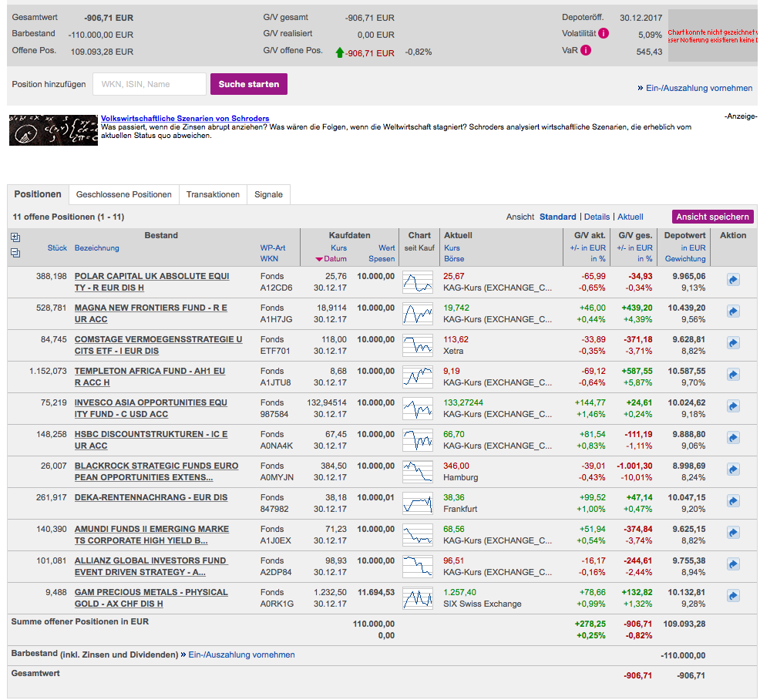Screen dimensions: 760x700
Task: Open chart thumbnail for Magna New Frontiers
Action: coord(417,314)
